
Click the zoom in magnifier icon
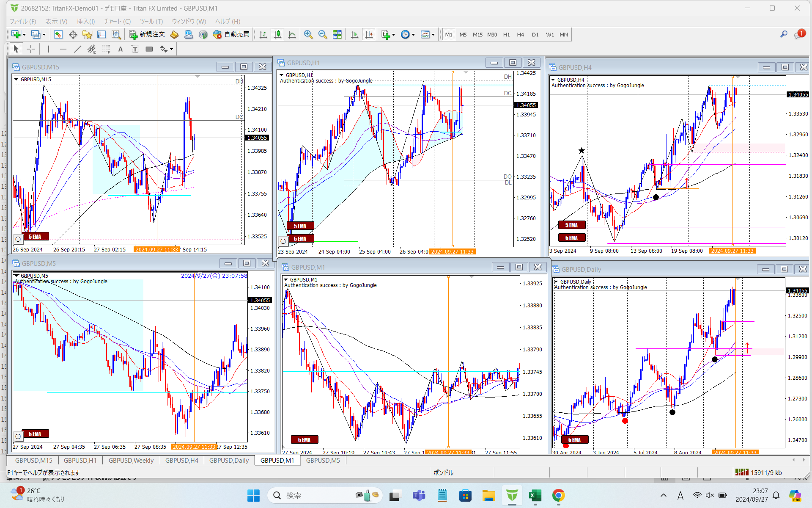click(x=308, y=35)
